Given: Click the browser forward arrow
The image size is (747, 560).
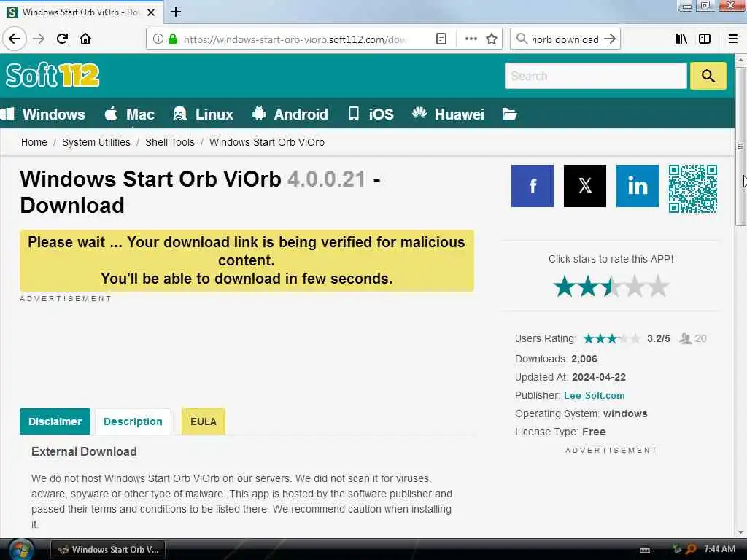Looking at the screenshot, I should pos(39,39).
